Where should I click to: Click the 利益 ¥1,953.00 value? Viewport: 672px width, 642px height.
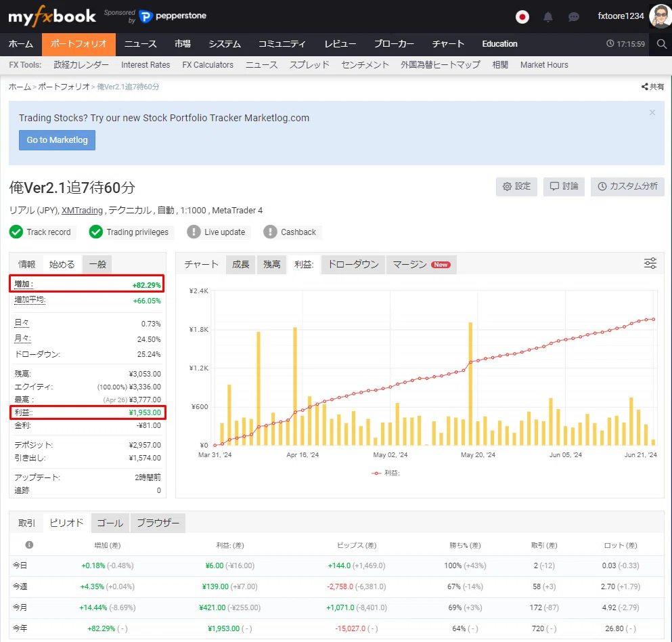145,412
